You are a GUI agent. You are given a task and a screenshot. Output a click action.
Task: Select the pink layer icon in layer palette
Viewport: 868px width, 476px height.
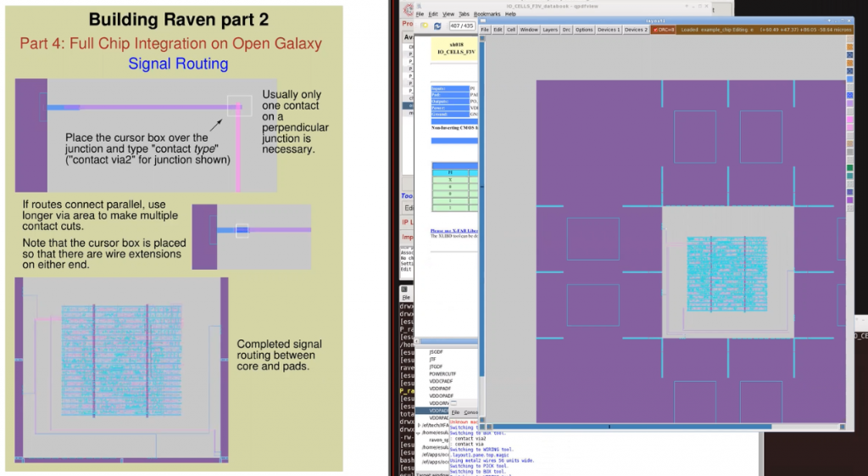850,120
